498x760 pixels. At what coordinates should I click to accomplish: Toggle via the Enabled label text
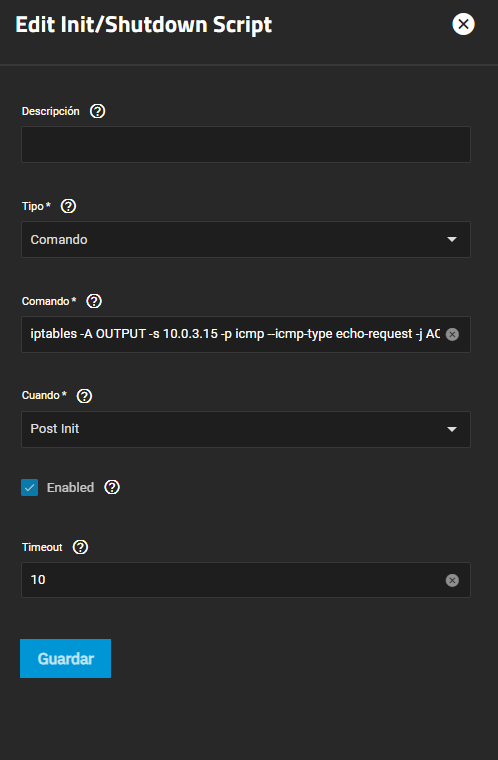tap(70, 487)
